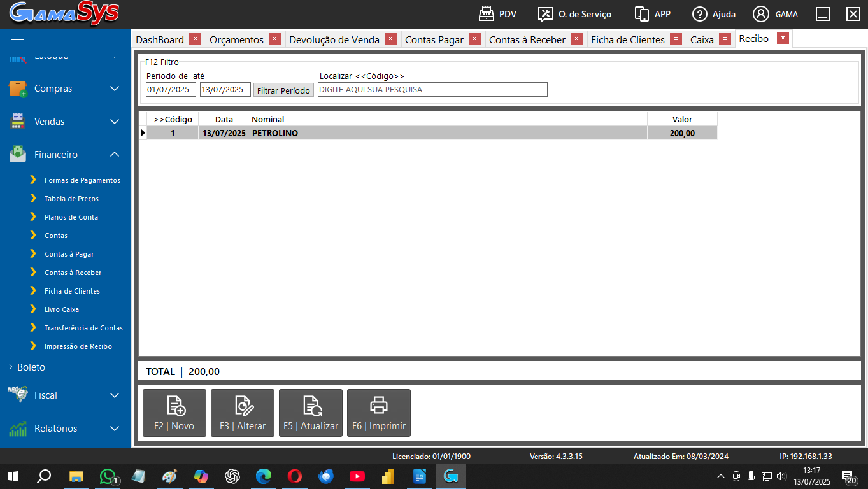Expand the Boleto tree item
The image size is (868, 489).
click(x=11, y=367)
